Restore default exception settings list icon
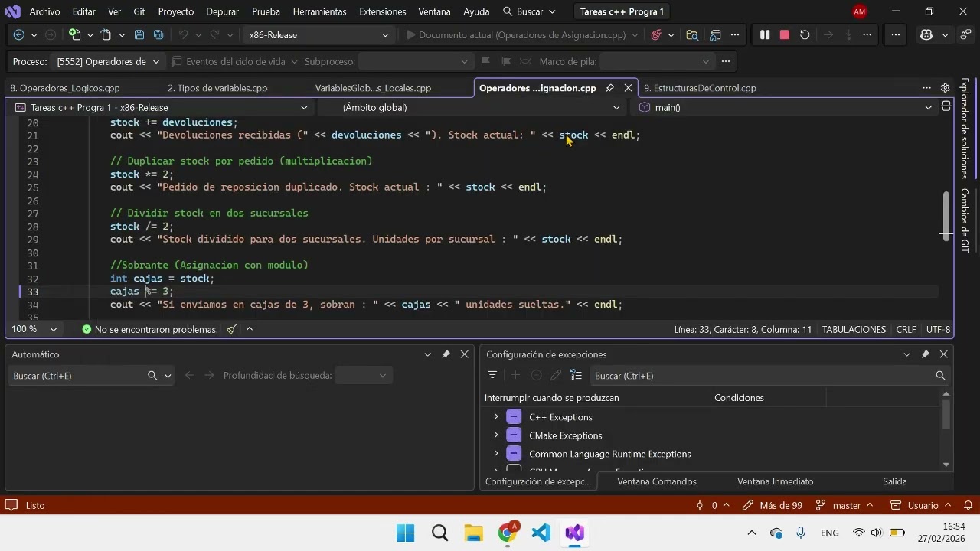This screenshot has width=980, height=551. [577, 375]
